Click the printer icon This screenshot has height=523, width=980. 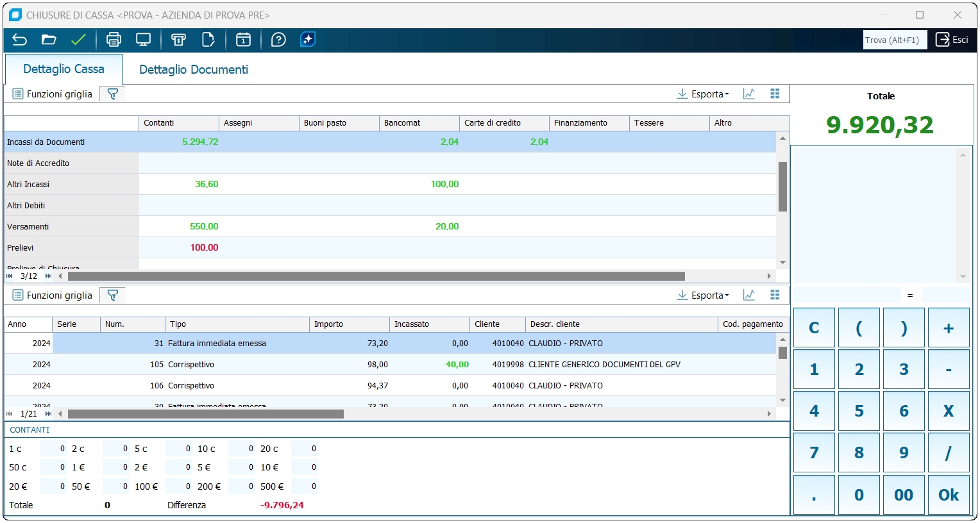(114, 40)
